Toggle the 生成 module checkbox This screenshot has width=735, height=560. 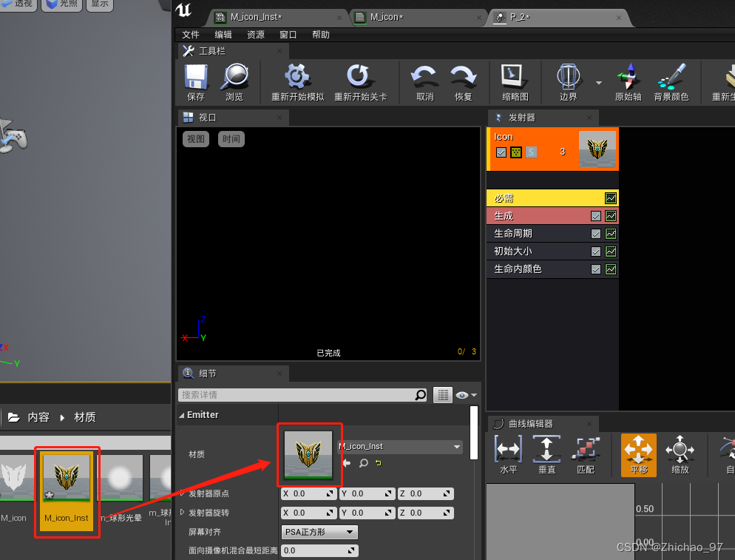point(596,216)
